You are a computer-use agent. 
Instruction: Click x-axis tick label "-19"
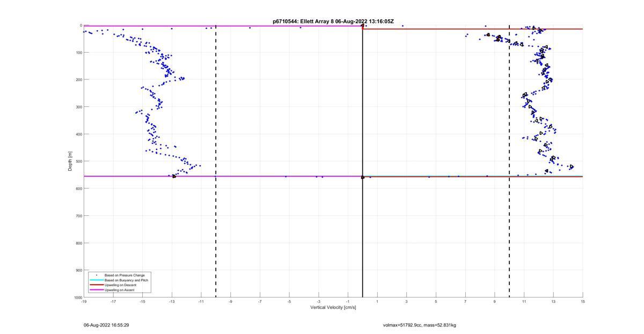84,301
